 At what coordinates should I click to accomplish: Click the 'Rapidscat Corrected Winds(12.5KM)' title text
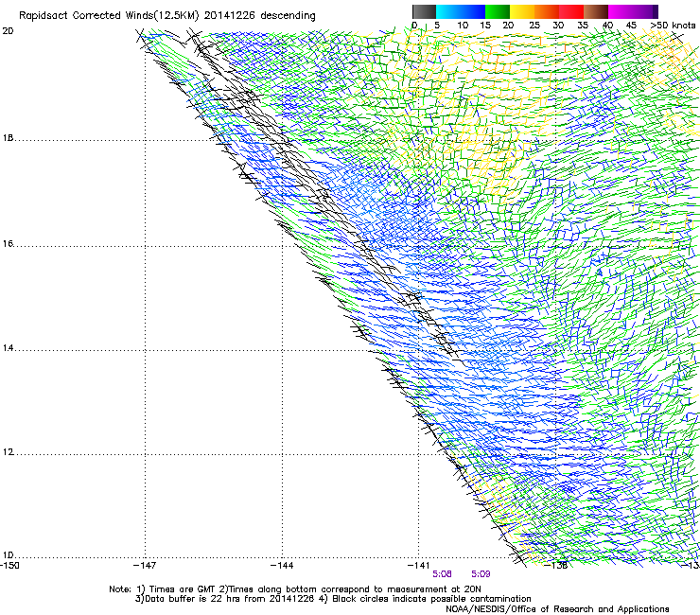[x=109, y=16]
